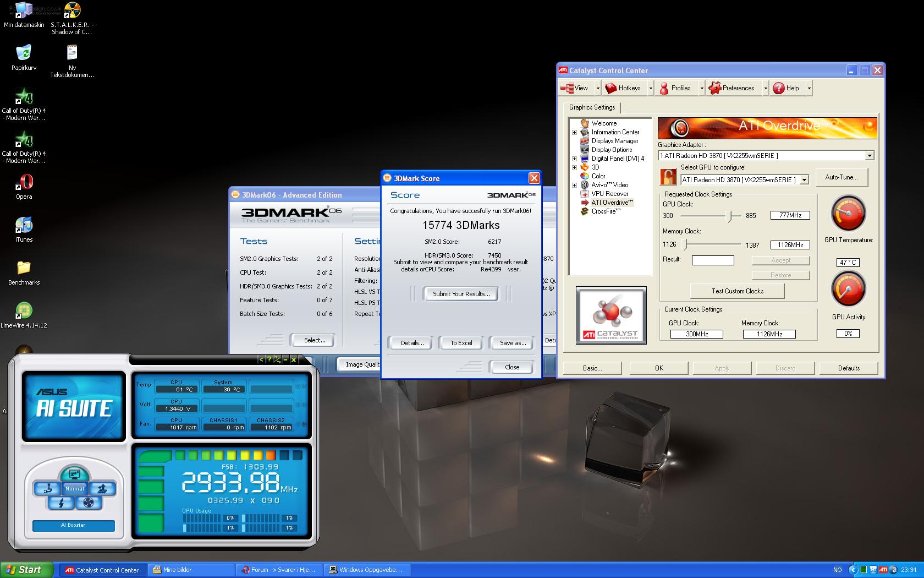Expand the Profiles dropdown arrow
924x578 pixels.
point(701,88)
